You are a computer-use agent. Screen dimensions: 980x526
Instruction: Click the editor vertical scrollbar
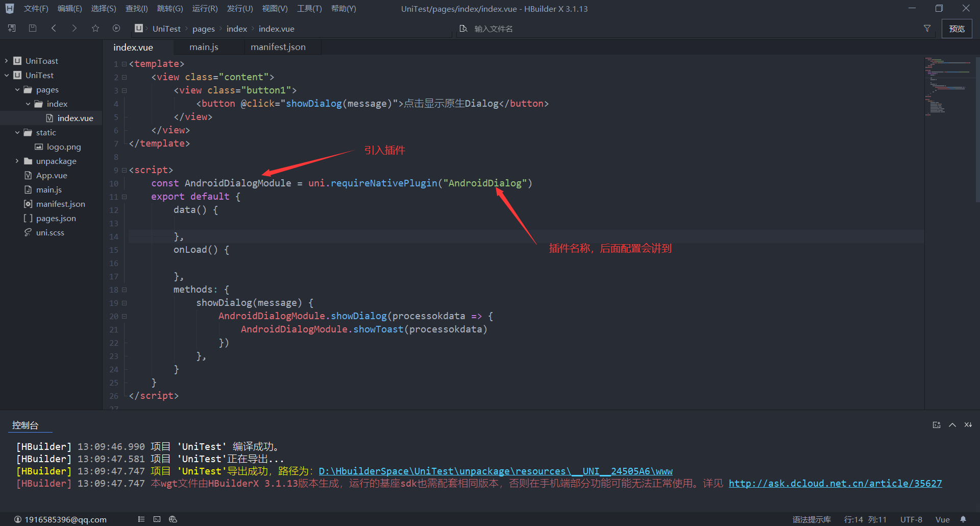click(977, 129)
